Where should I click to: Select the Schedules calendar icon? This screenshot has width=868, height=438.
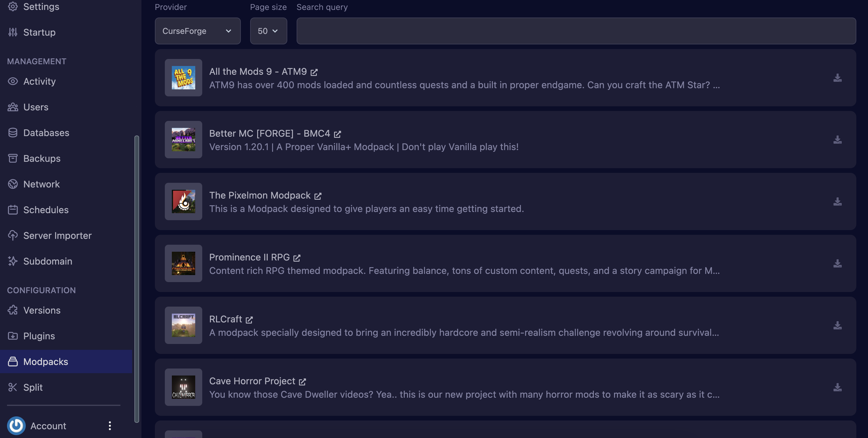[13, 210]
